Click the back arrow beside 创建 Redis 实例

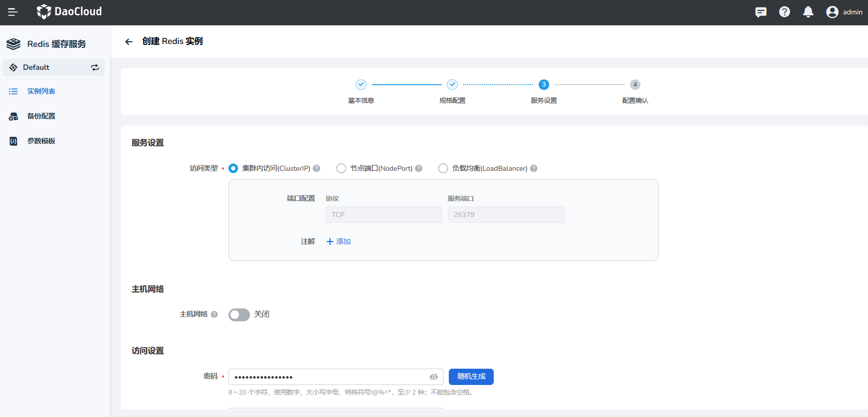(129, 42)
